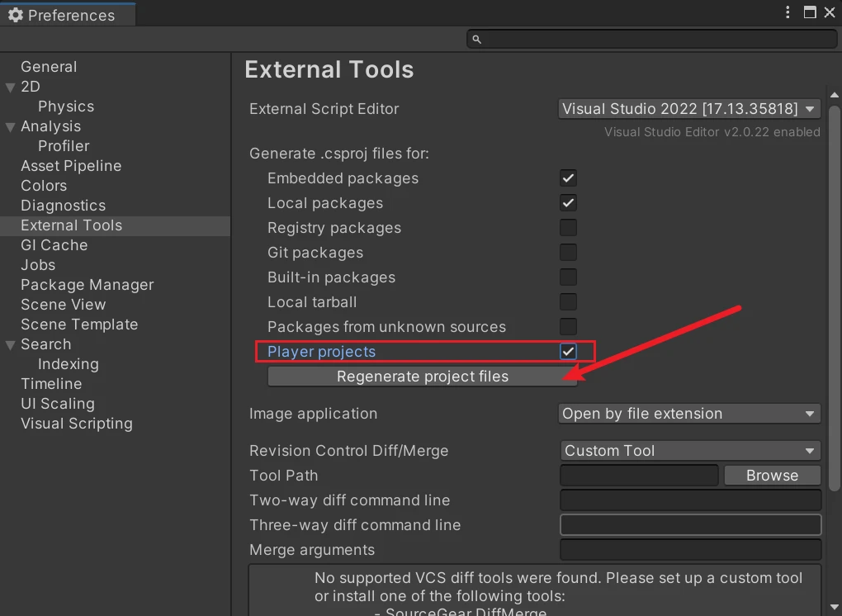Image resolution: width=842 pixels, height=616 pixels.
Task: Select General preferences section
Action: coord(49,67)
